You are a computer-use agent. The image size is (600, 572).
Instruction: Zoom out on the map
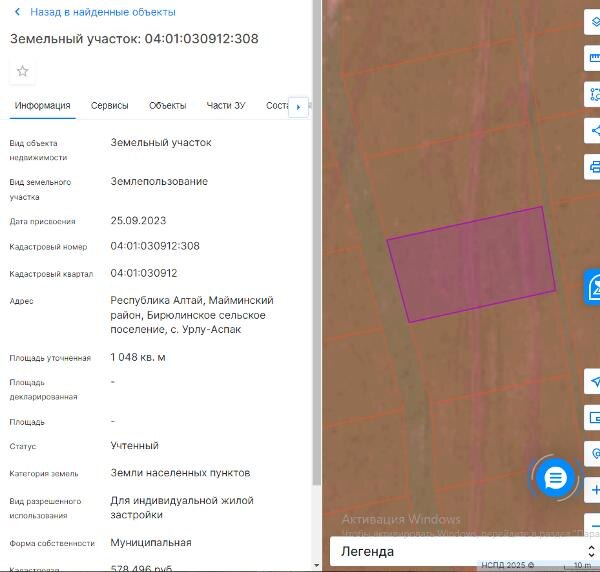593,525
